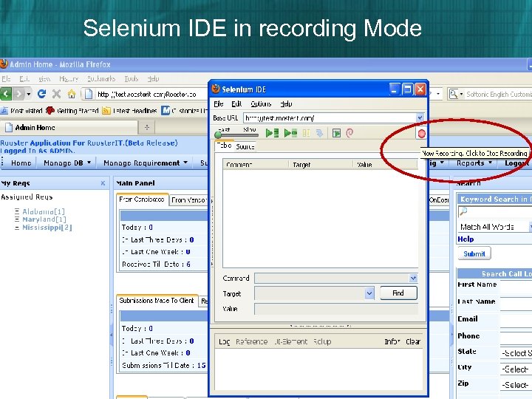Clear the Selenium IDE log
Image resolution: width=532 pixels, height=399 pixels.
(x=413, y=341)
